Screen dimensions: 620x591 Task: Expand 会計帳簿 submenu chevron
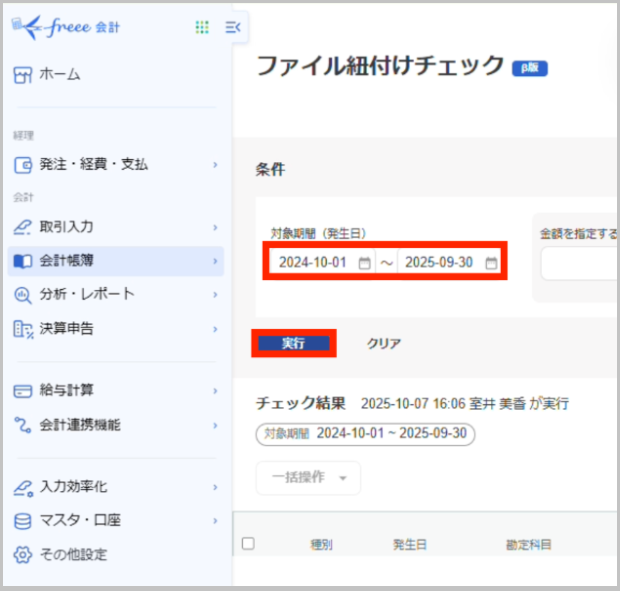pos(215,261)
